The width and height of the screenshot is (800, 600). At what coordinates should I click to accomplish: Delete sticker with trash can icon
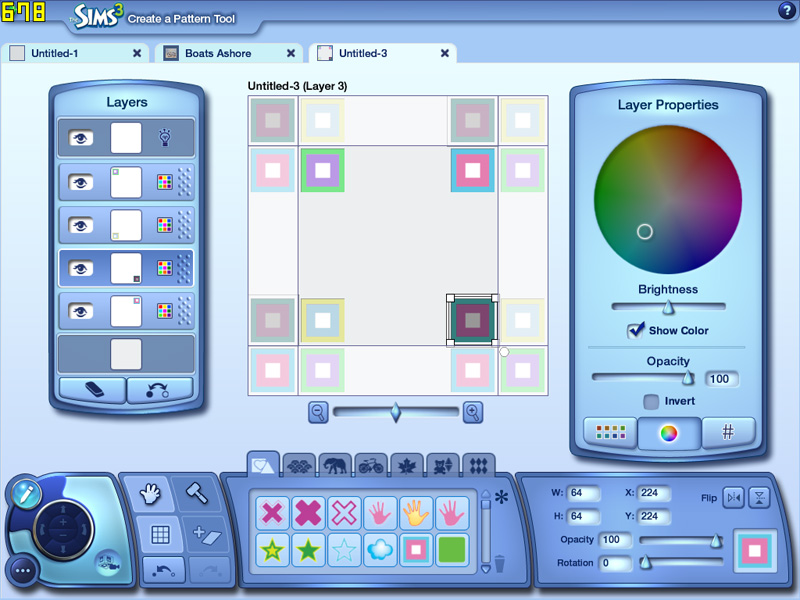(x=500, y=565)
